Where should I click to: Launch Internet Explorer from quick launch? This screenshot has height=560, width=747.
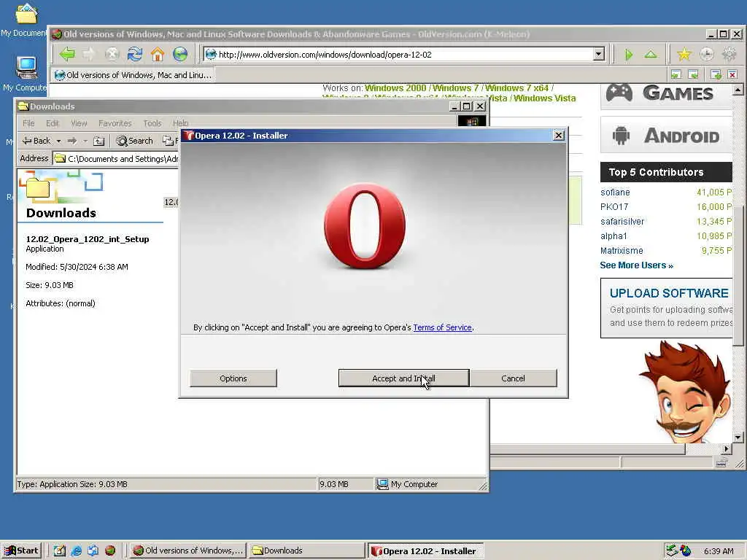[x=76, y=551]
